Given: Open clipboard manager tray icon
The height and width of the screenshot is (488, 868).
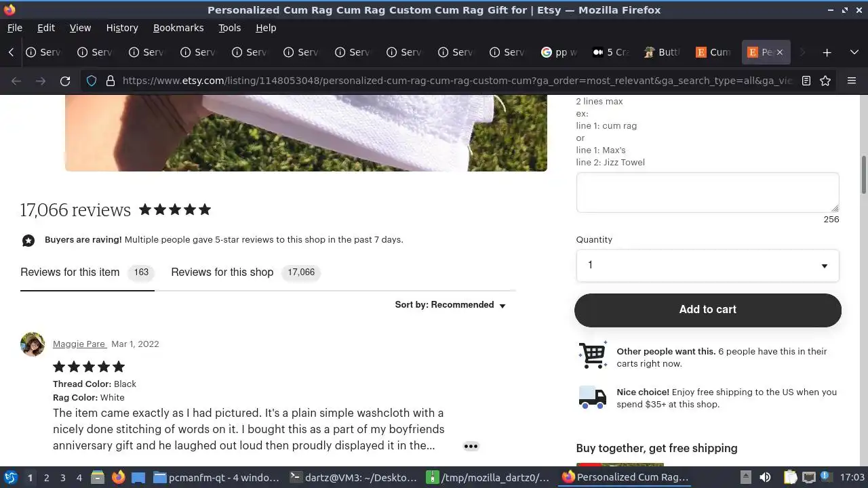Looking at the screenshot, I should click(x=791, y=478).
